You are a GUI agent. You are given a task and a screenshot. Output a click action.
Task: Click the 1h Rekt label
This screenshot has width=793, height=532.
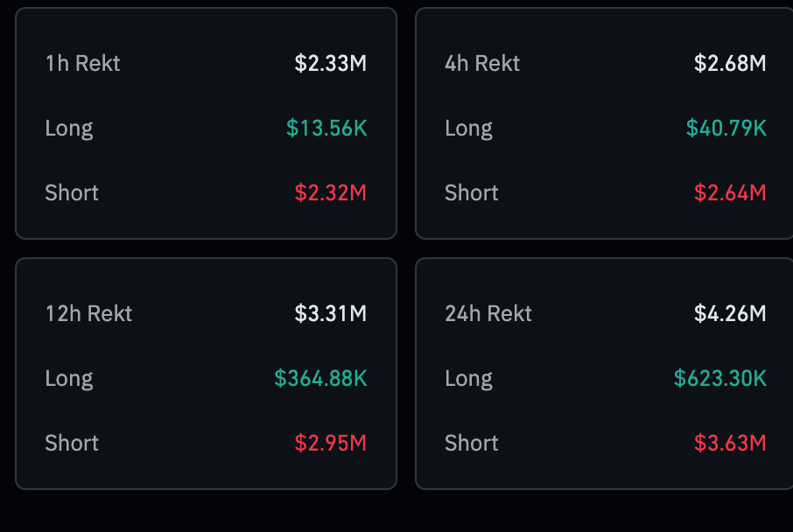[83, 64]
